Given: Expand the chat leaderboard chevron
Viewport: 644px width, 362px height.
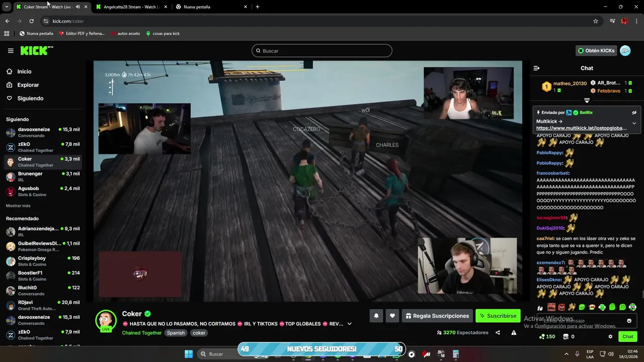Looking at the screenshot, I should click(x=587, y=101).
